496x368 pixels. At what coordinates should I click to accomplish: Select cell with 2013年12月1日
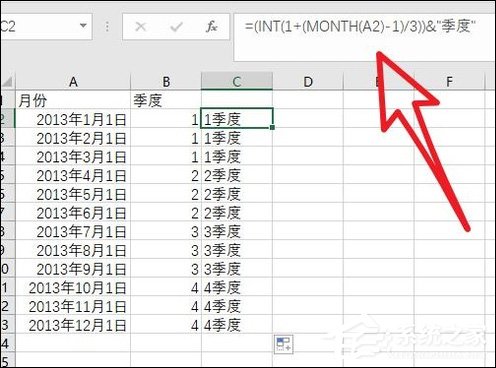click(x=73, y=325)
